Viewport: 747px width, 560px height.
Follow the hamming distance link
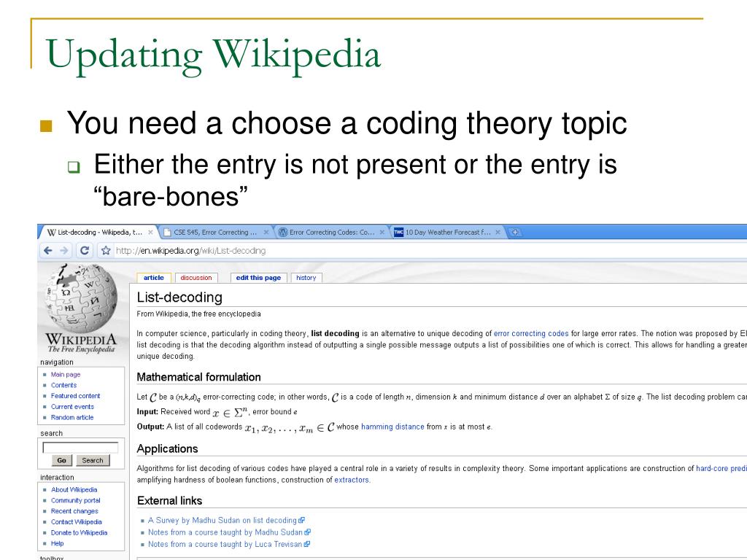pyautogui.click(x=392, y=427)
